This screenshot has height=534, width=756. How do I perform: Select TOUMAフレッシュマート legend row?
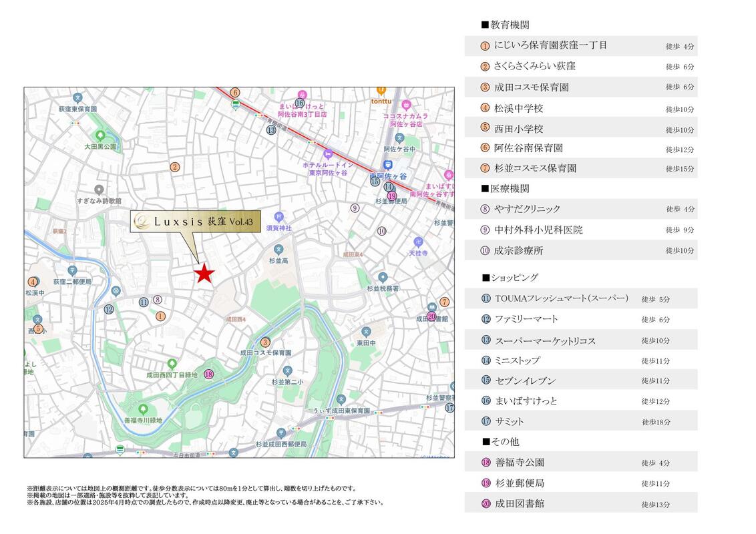[561, 298]
